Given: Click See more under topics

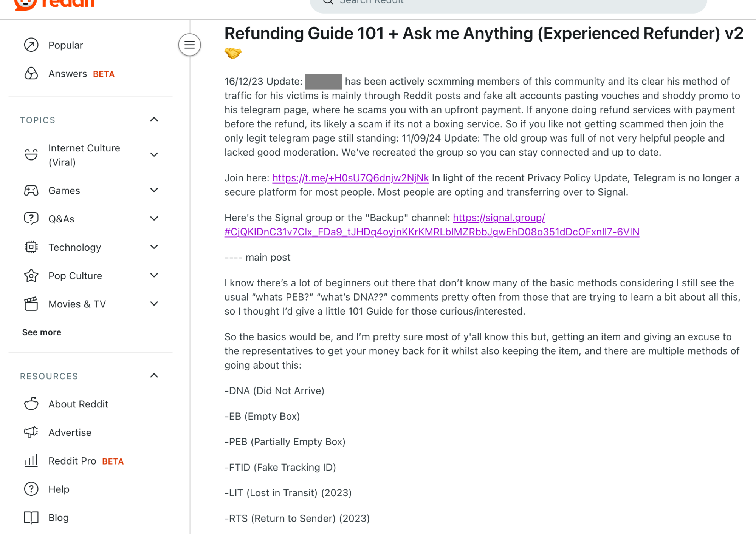Looking at the screenshot, I should (x=42, y=332).
